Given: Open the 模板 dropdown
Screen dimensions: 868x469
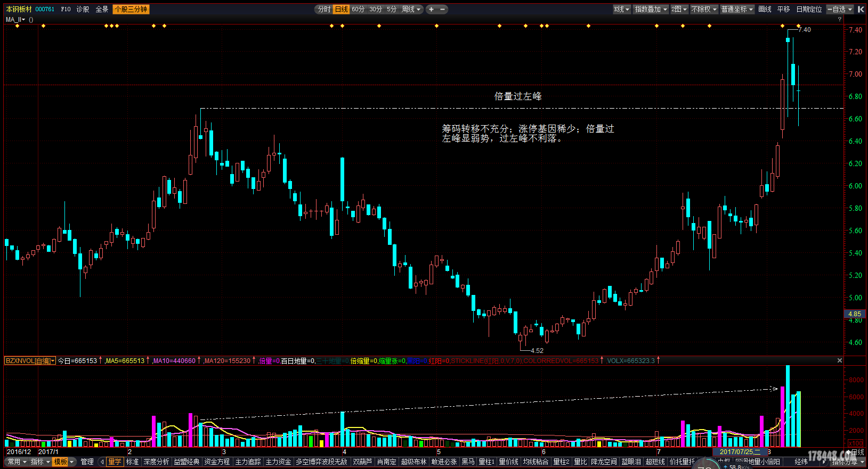Looking at the screenshot, I should point(63,462).
